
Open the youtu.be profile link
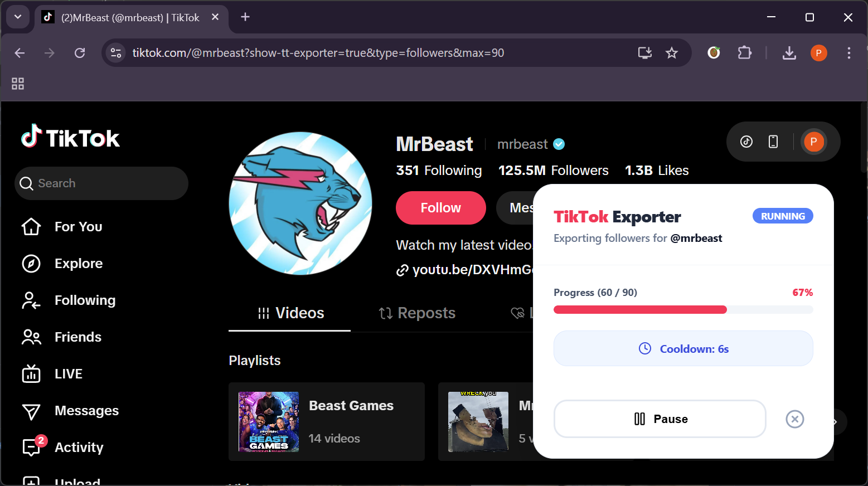point(465,270)
